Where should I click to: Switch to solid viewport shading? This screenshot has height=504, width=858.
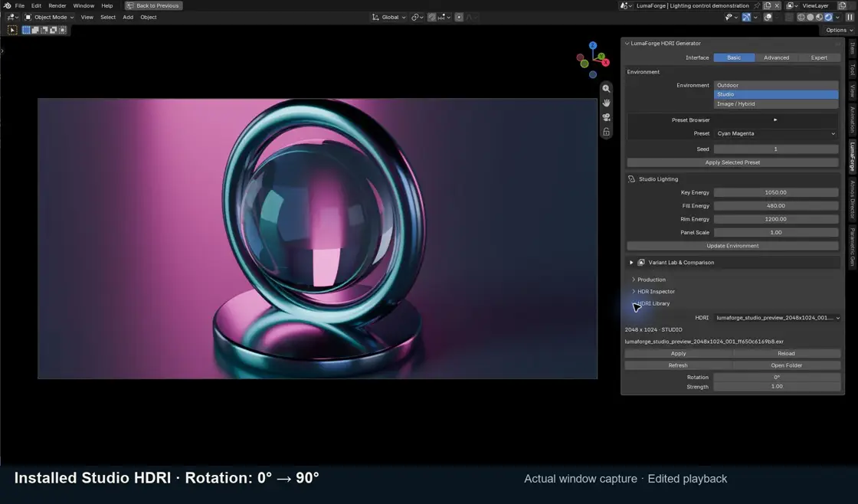pyautogui.click(x=811, y=17)
